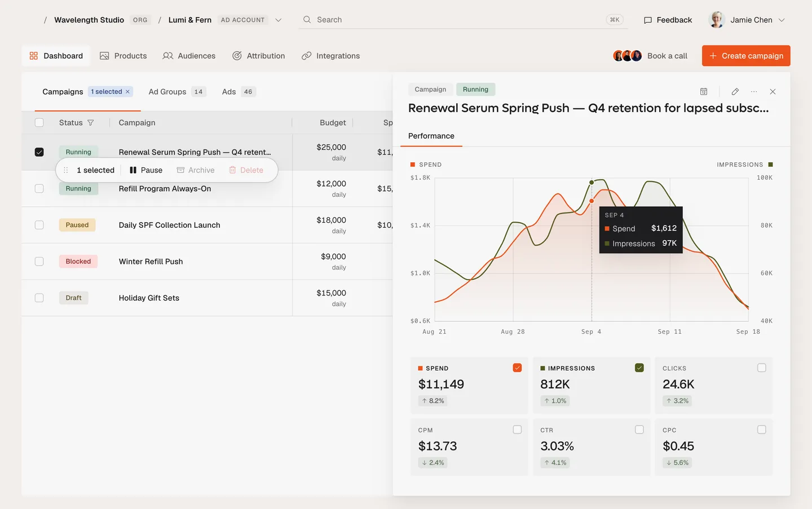
Task: Check the Daily SPF Collection Launch row
Action: click(x=39, y=225)
